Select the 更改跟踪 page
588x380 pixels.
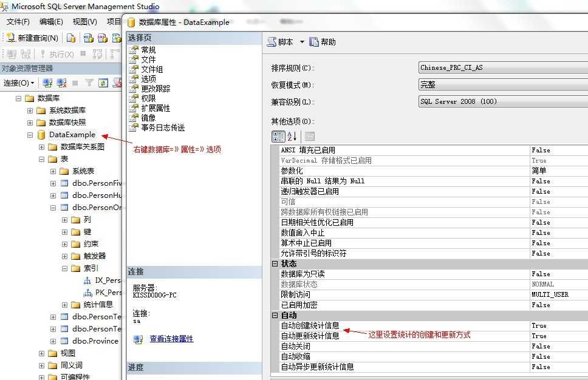click(x=156, y=89)
